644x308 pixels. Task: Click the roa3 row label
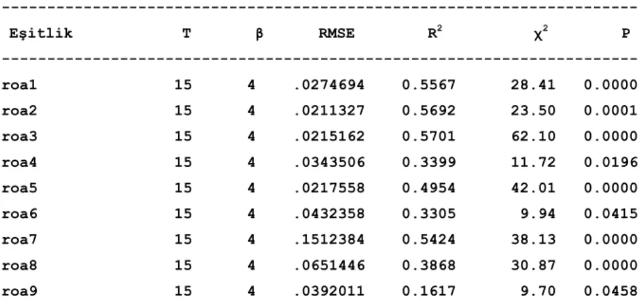pyautogui.click(x=20, y=137)
